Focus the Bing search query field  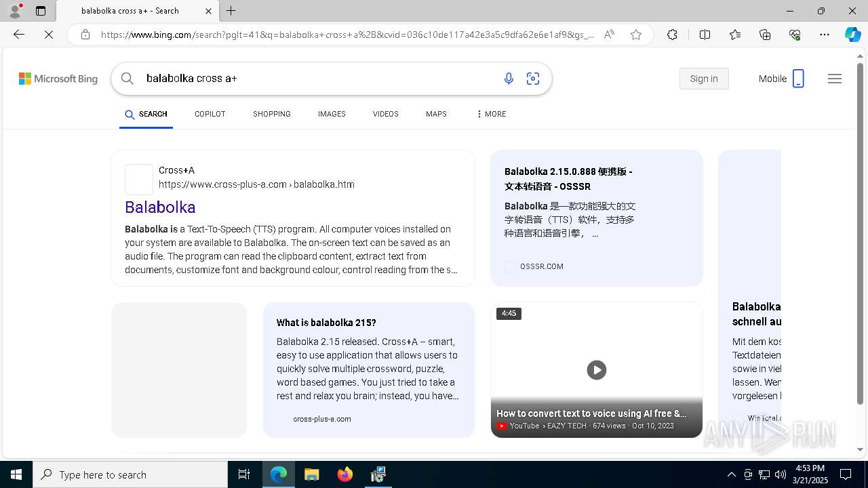[x=319, y=79]
